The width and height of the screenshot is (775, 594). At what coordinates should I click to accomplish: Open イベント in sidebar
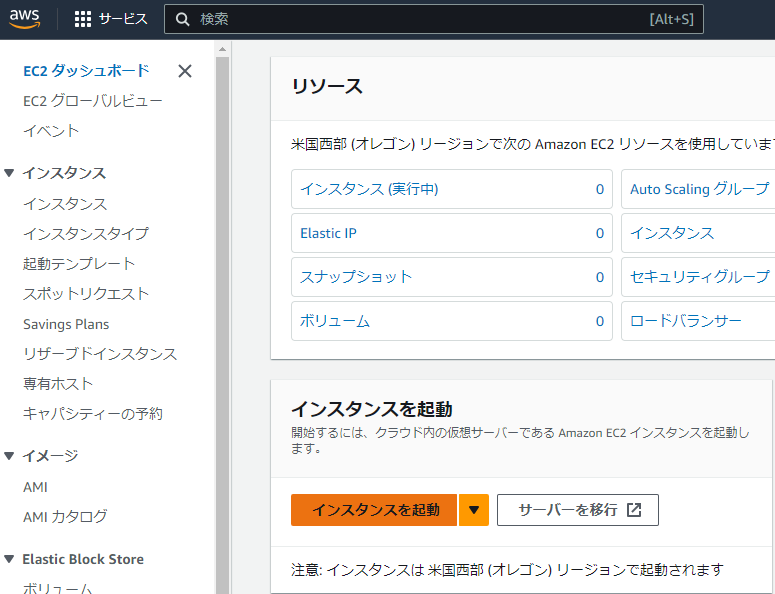(x=51, y=131)
